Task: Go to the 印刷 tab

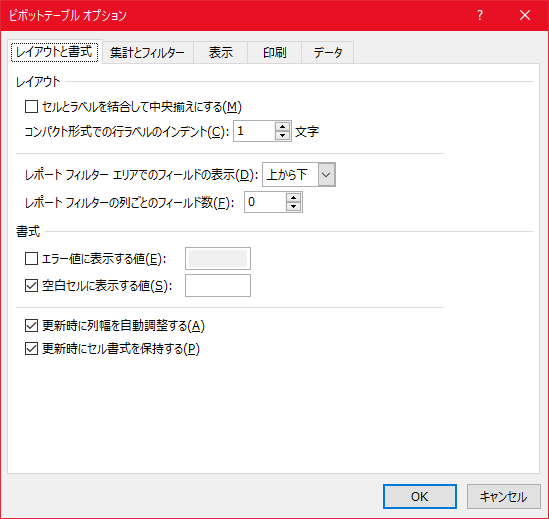Action: [x=274, y=53]
